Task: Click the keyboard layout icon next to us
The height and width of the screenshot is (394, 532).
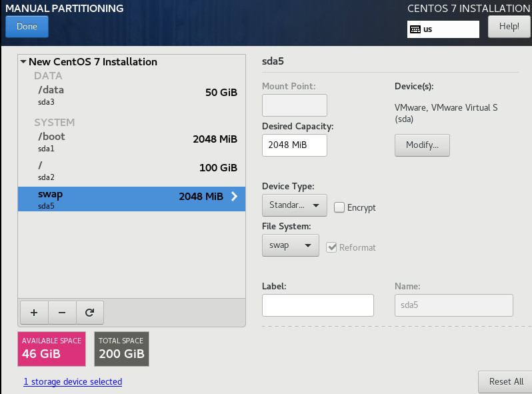Action: [415, 29]
